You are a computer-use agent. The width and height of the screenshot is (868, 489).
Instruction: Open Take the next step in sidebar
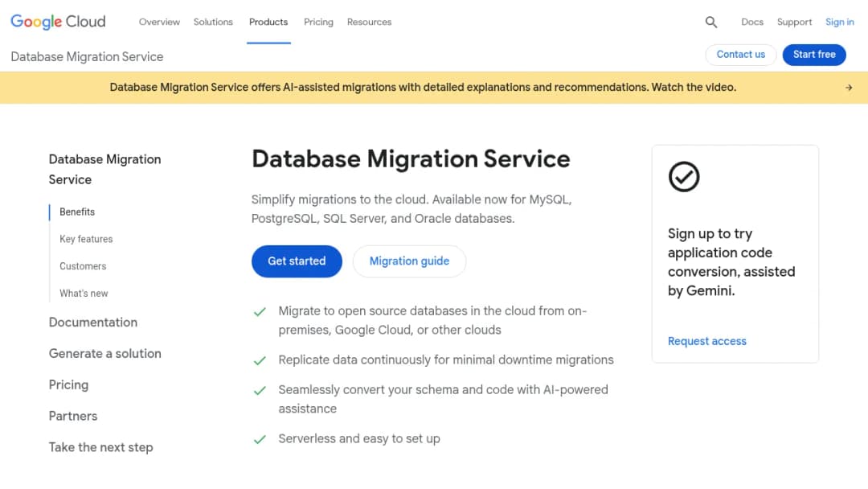click(100, 447)
